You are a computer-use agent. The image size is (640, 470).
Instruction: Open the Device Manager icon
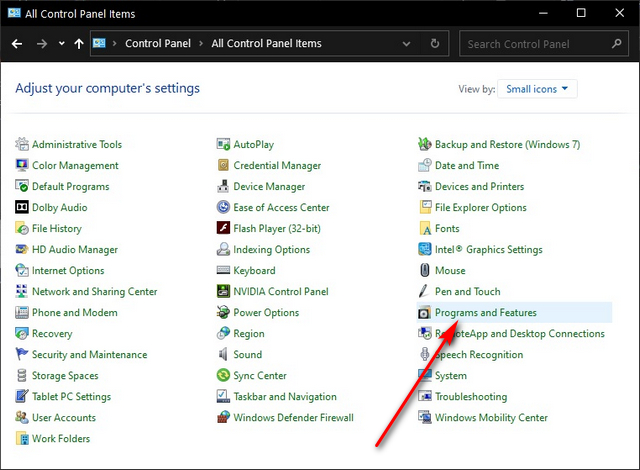click(x=224, y=187)
